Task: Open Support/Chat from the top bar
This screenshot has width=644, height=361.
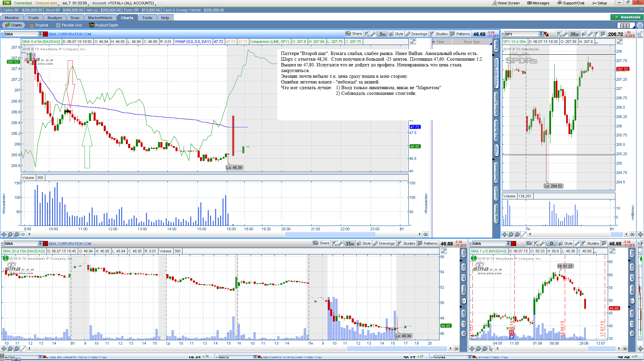Action: (x=571, y=3)
